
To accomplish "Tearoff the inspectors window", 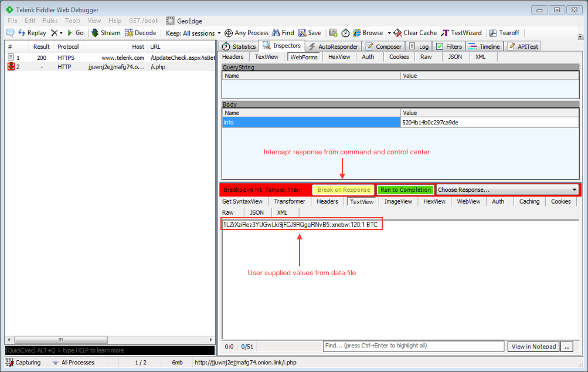I will click(x=504, y=33).
